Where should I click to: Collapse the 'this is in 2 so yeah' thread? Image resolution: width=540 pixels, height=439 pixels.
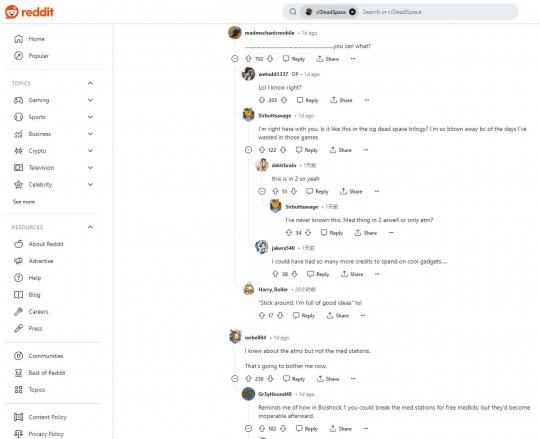click(x=262, y=191)
